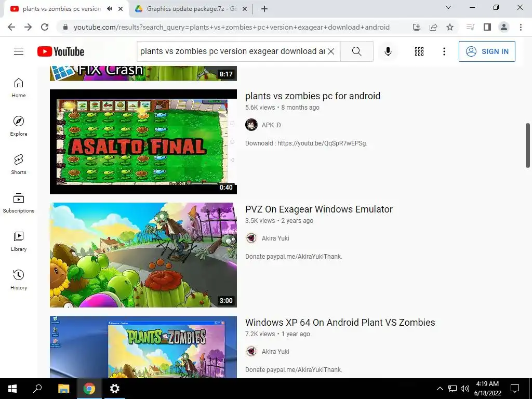
Task: Open Akira Yuki avatar under PVZ On Exagear
Action: point(251,238)
